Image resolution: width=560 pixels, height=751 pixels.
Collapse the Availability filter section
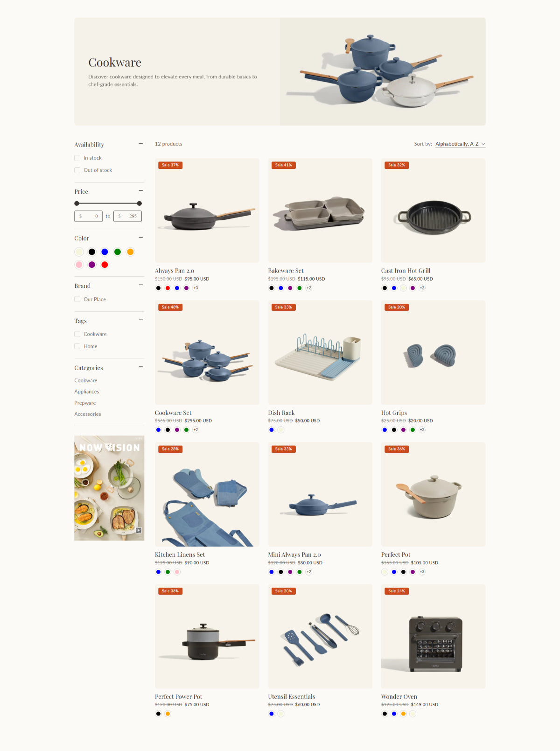pyautogui.click(x=140, y=144)
